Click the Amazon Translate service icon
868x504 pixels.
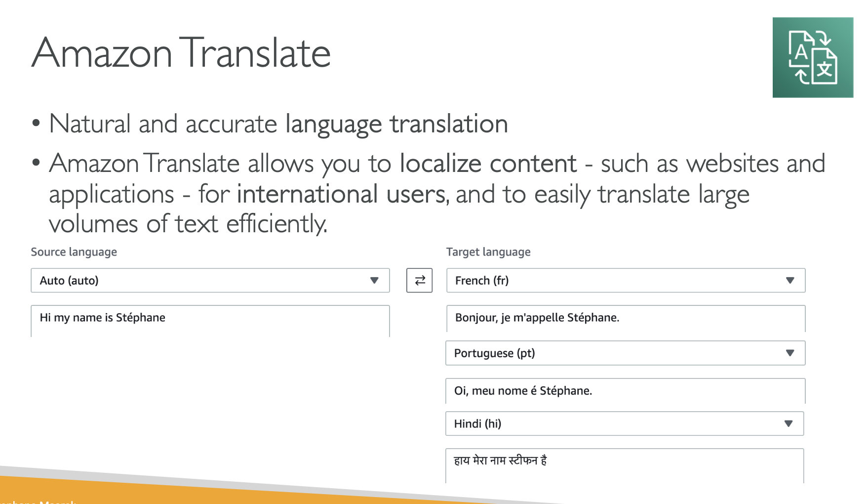[x=813, y=57]
